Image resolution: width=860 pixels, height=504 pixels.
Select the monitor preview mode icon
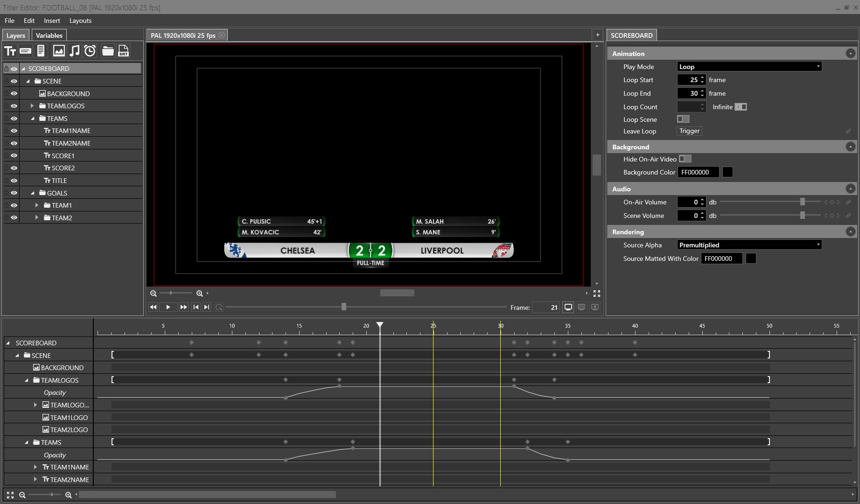point(568,307)
